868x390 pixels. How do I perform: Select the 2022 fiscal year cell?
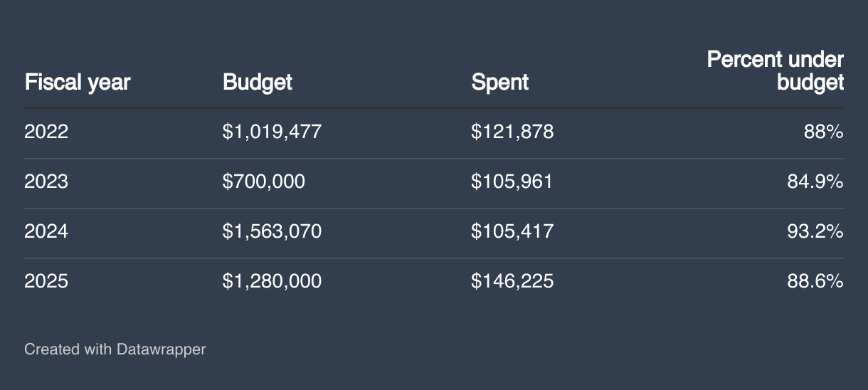tap(46, 132)
